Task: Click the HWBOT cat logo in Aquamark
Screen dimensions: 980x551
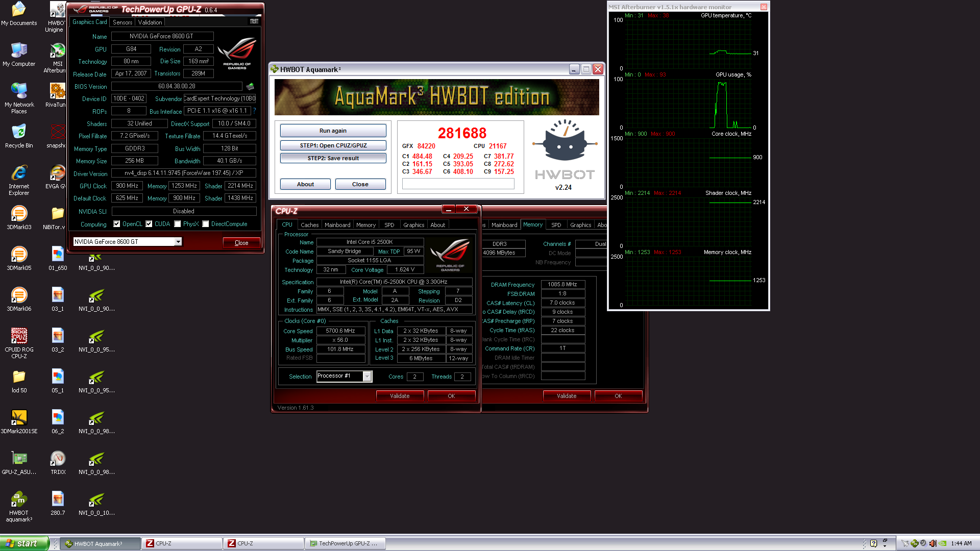Action: point(565,139)
